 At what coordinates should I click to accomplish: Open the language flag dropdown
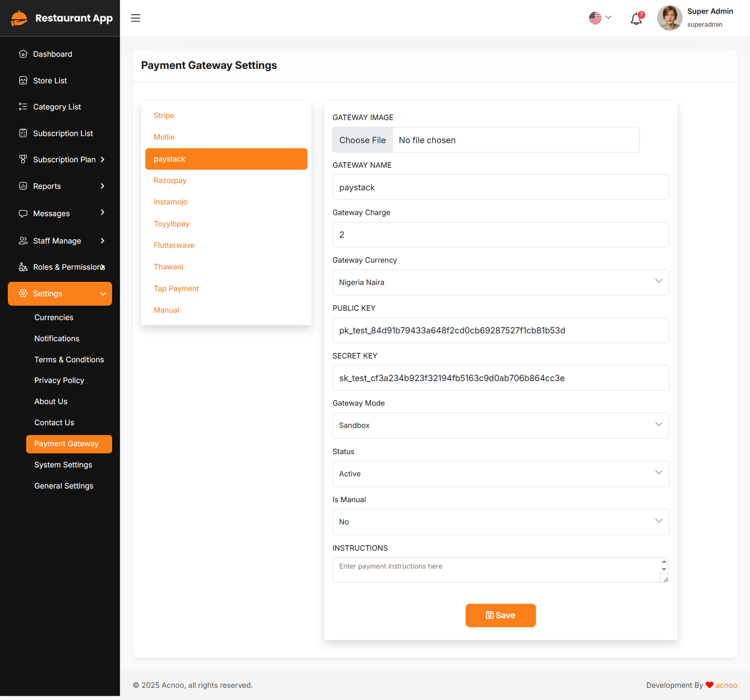[600, 18]
